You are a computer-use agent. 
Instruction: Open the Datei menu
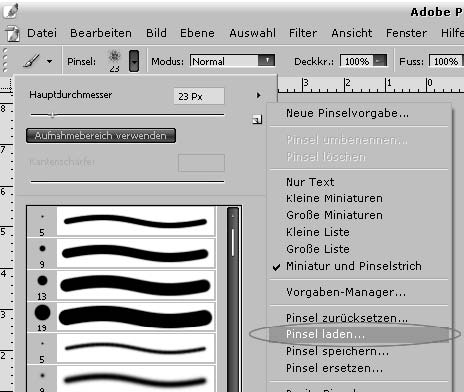pyautogui.click(x=42, y=33)
